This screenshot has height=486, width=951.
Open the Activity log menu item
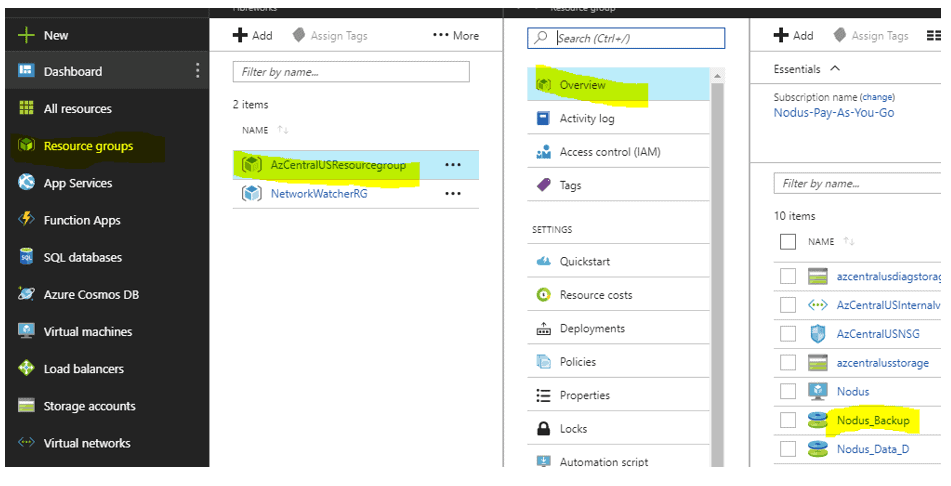(x=618, y=118)
